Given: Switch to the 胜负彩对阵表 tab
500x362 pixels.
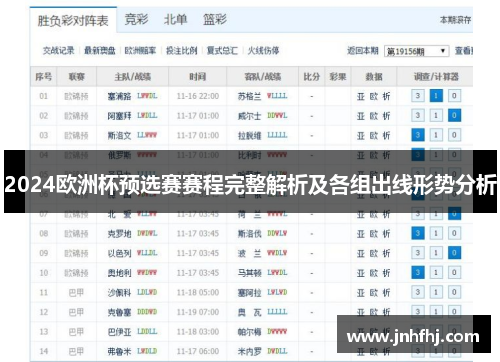Looking at the screenshot, I should pyautogui.click(x=73, y=21).
